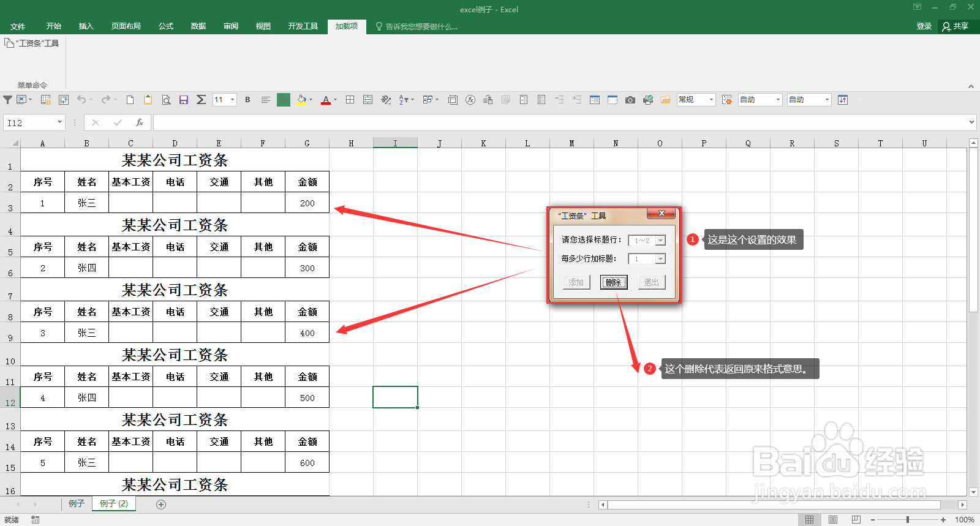Viewport: 980px width, 526px height.
Task: Click the align left icon
Action: click(x=265, y=100)
